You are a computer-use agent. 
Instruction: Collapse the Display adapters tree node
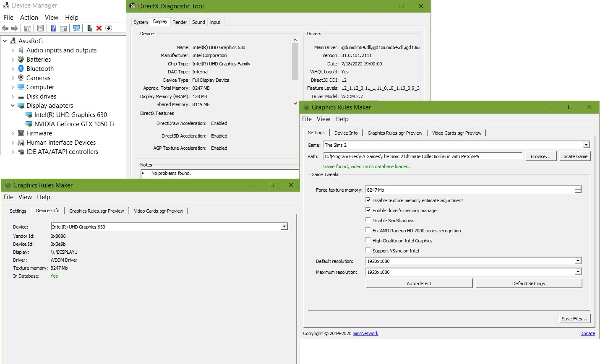[13, 106]
